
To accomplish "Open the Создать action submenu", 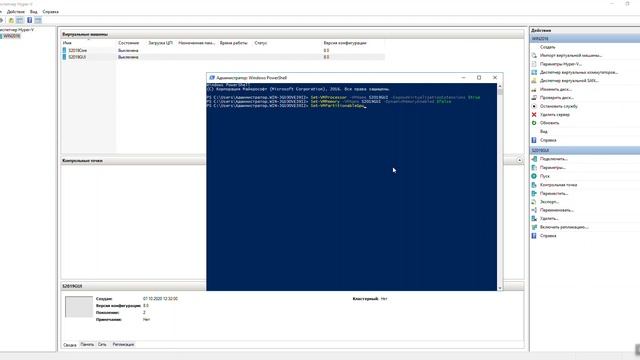I will [547, 47].
